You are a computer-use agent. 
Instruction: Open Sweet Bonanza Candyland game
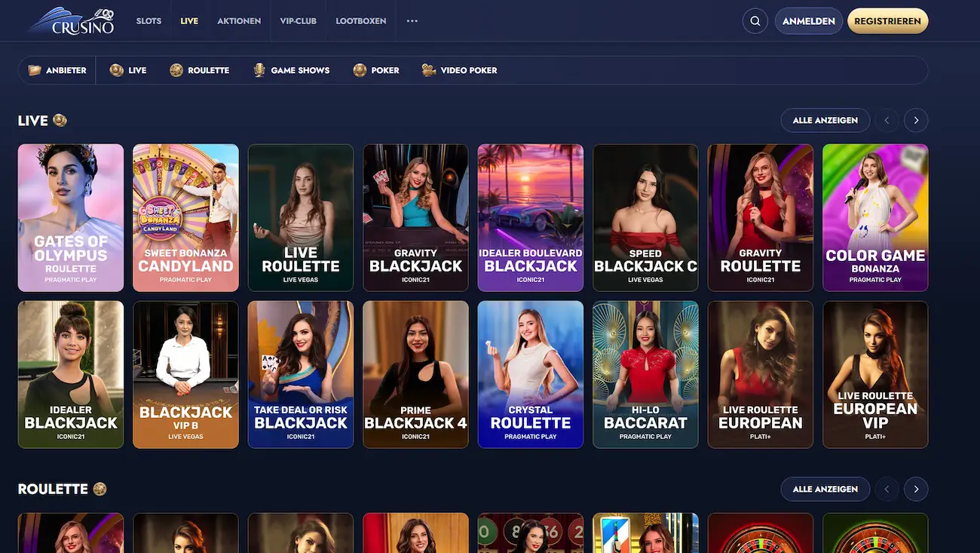click(x=185, y=218)
